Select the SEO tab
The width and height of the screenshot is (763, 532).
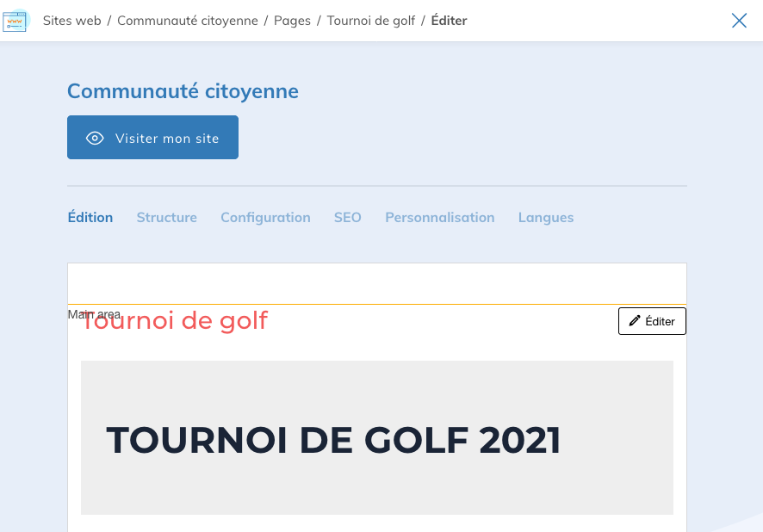pyautogui.click(x=347, y=217)
